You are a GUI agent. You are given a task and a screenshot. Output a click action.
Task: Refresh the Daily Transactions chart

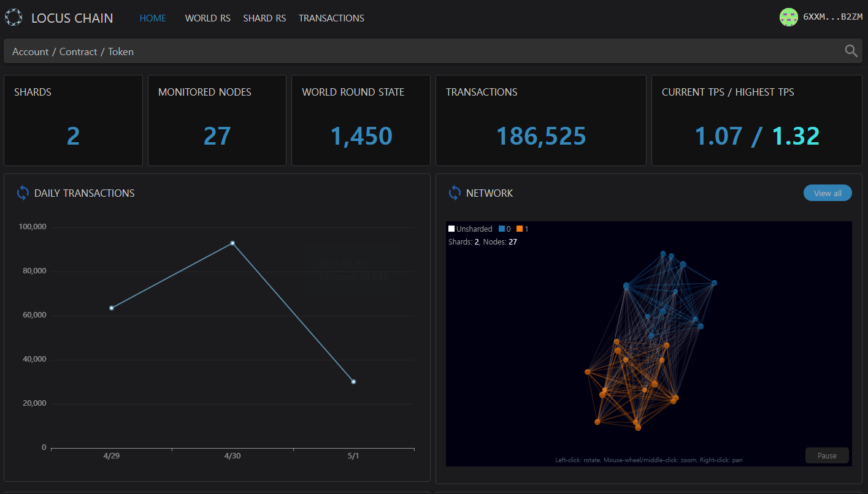coord(23,193)
